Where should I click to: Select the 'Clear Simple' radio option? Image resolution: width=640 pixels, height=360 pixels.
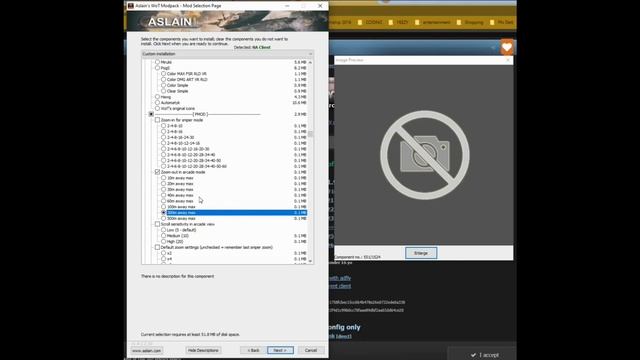[163, 91]
